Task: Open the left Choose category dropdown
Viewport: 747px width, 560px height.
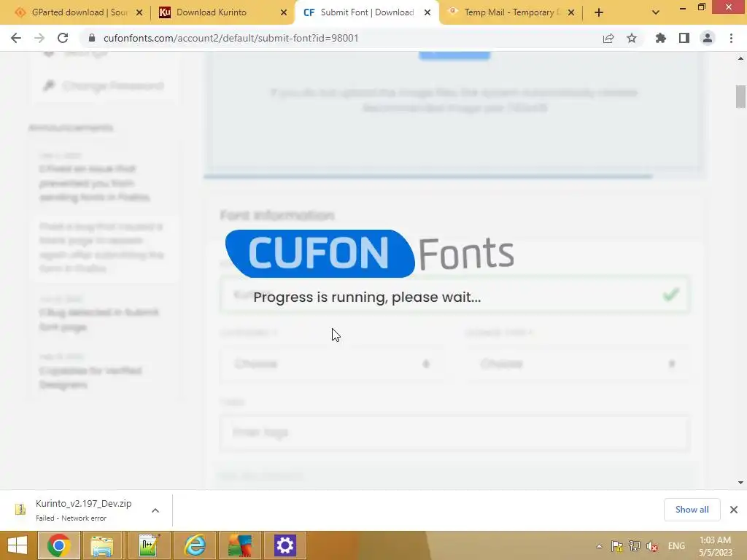Action: 332,364
